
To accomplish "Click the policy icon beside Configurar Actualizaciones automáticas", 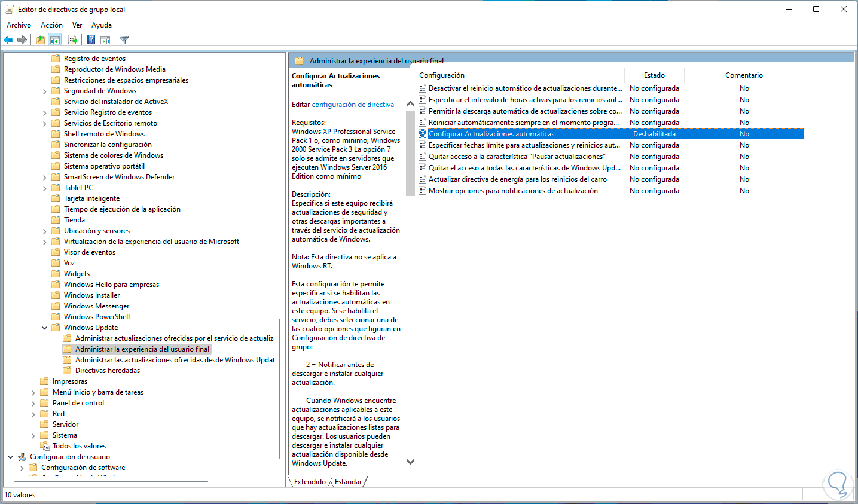I will point(423,134).
